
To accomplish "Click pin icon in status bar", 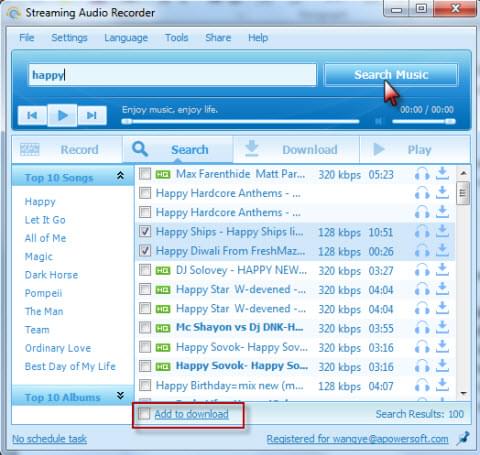I will pos(463,438).
